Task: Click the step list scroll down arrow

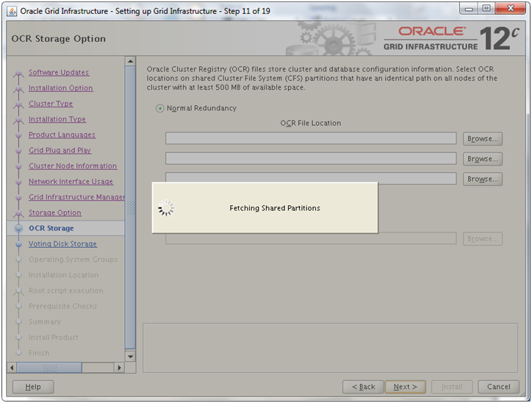Action: pyautogui.click(x=130, y=357)
